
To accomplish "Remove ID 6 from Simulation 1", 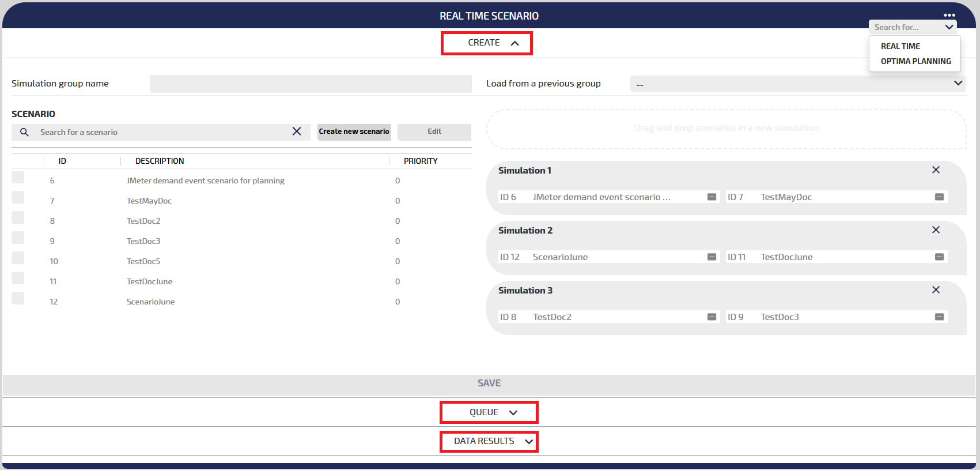I will click(712, 197).
